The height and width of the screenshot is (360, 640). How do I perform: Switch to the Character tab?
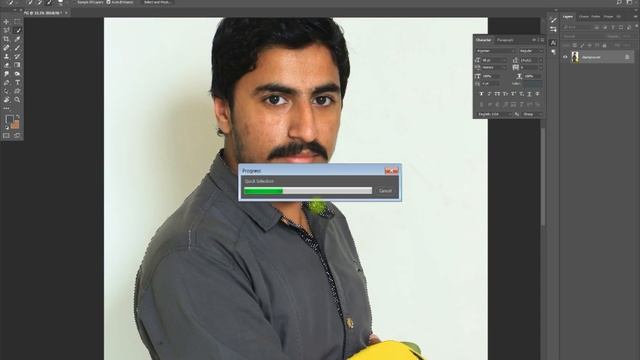click(483, 40)
